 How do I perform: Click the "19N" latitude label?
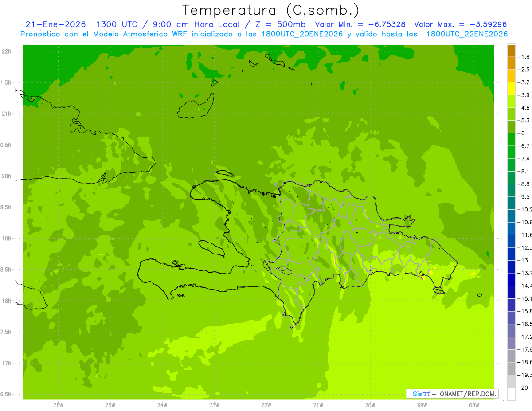click(7, 238)
